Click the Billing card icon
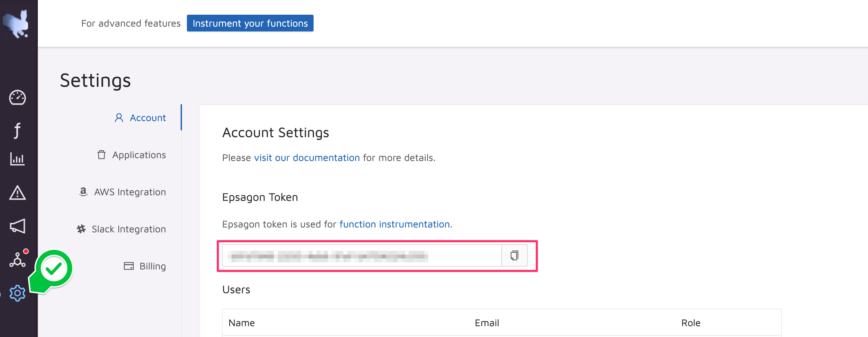This screenshot has height=337, width=868. (129, 266)
